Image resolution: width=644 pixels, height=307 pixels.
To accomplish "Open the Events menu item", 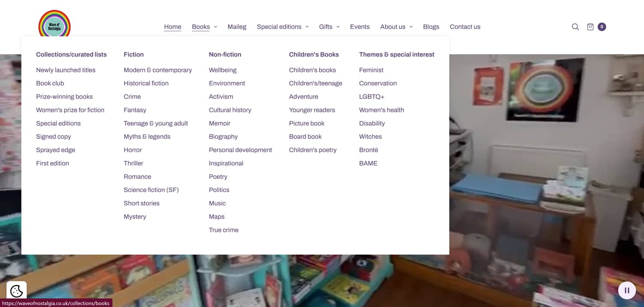I will click(x=360, y=27).
